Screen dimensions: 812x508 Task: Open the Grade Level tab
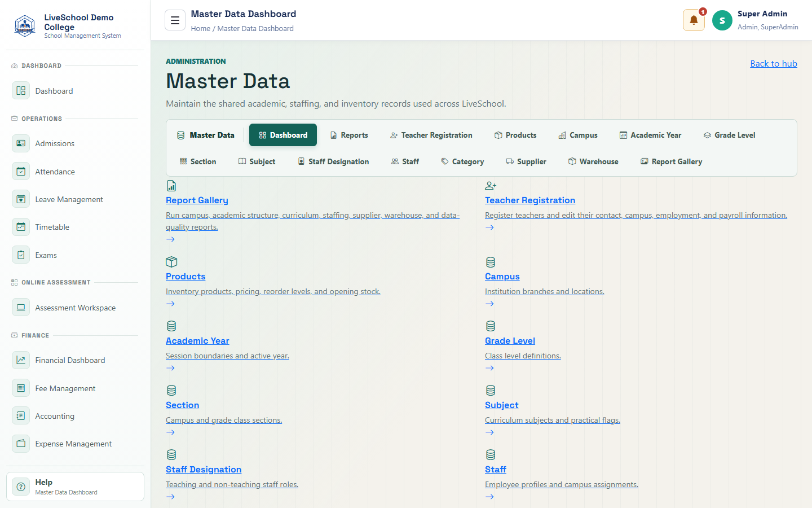730,135
